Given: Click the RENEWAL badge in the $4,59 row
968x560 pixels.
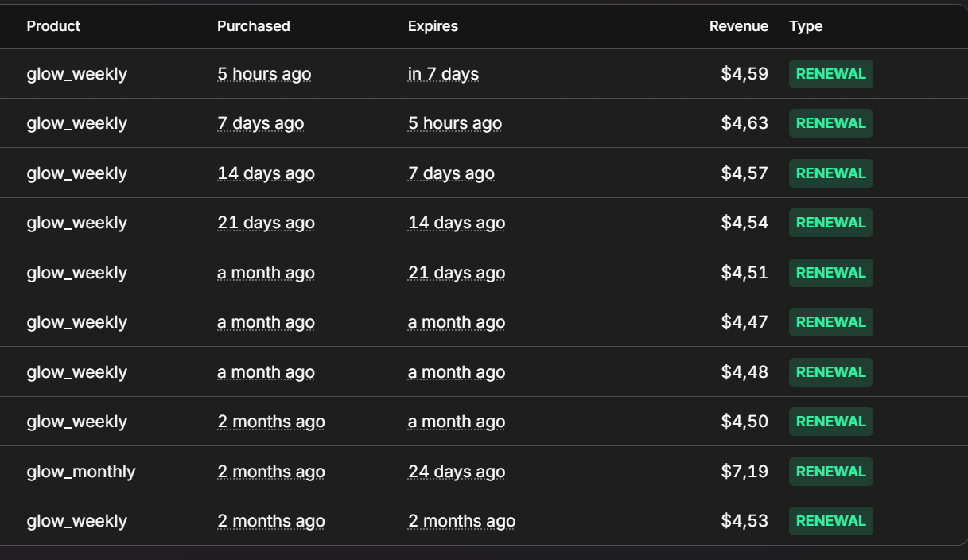Looking at the screenshot, I should (x=830, y=74).
